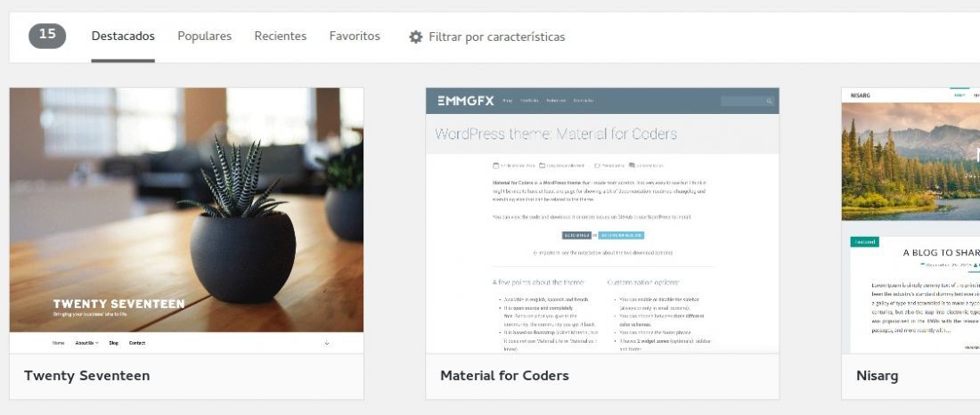Screen dimensions: 980x415
Task: Open the Nisarg theme preview image
Action: coord(911,221)
